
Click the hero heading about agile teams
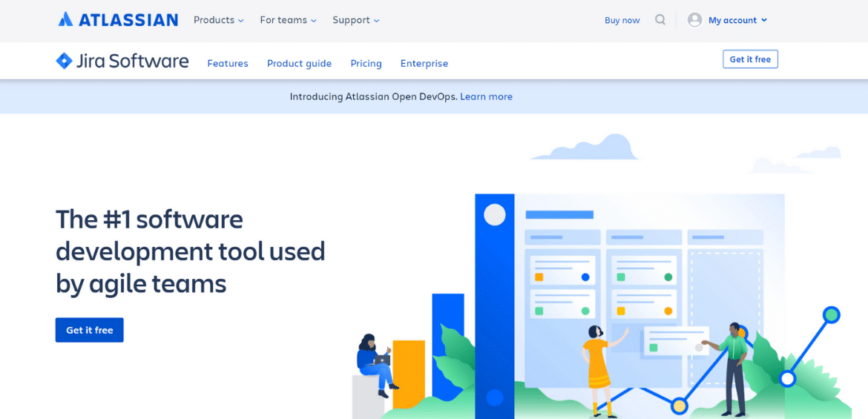(191, 252)
